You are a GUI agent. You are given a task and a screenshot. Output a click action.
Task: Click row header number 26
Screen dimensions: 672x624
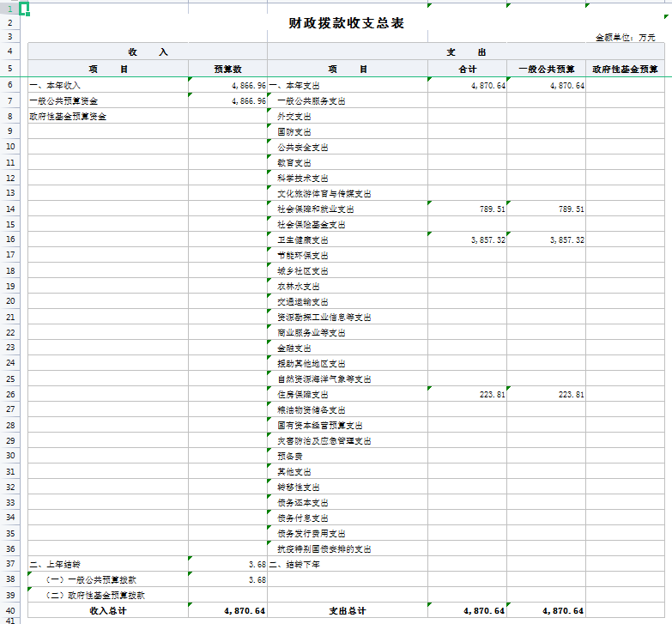point(9,394)
